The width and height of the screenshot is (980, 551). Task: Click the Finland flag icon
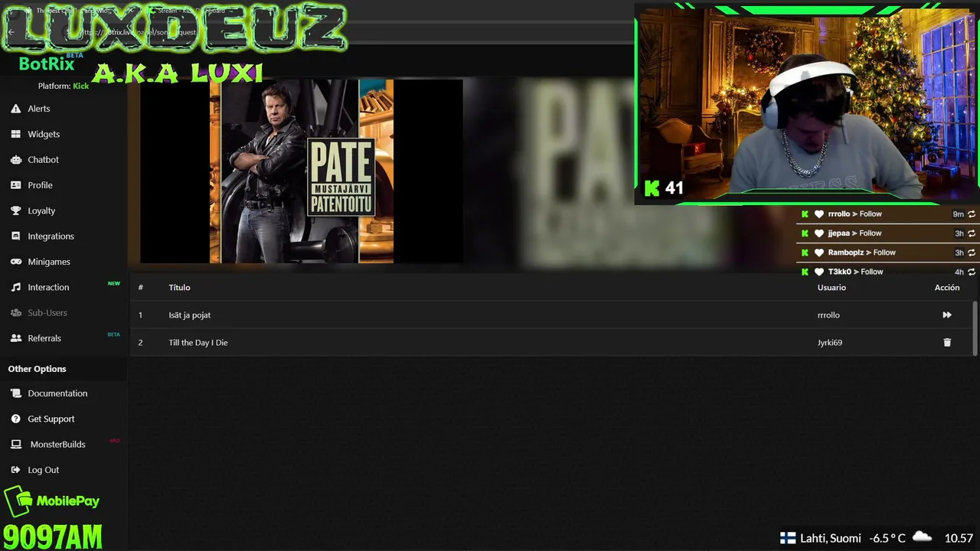[788, 538]
